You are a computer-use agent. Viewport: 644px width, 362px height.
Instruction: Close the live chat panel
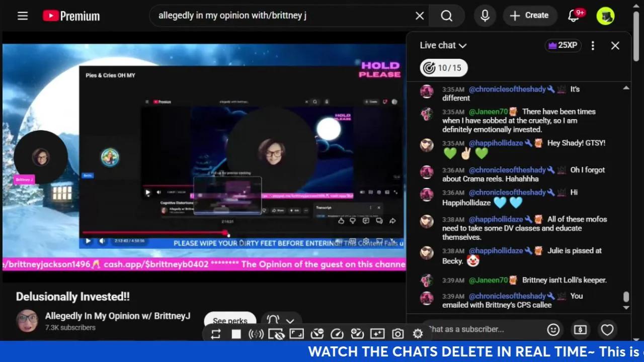point(615,45)
